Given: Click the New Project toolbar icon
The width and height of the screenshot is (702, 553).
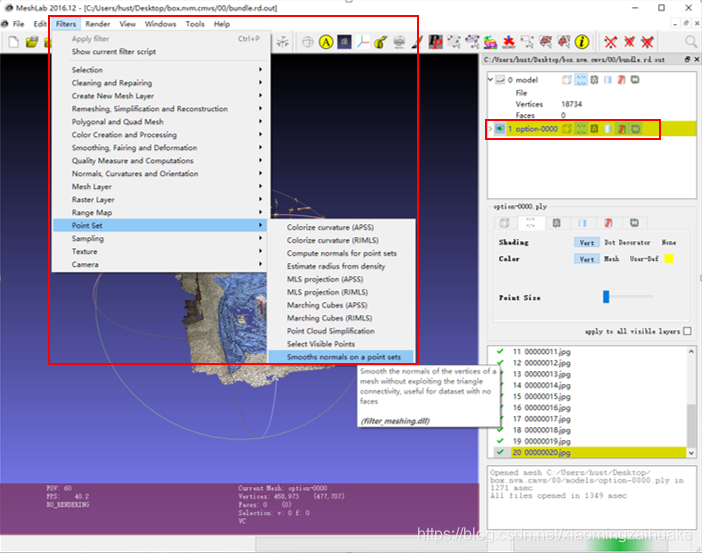Looking at the screenshot, I should click(13, 42).
